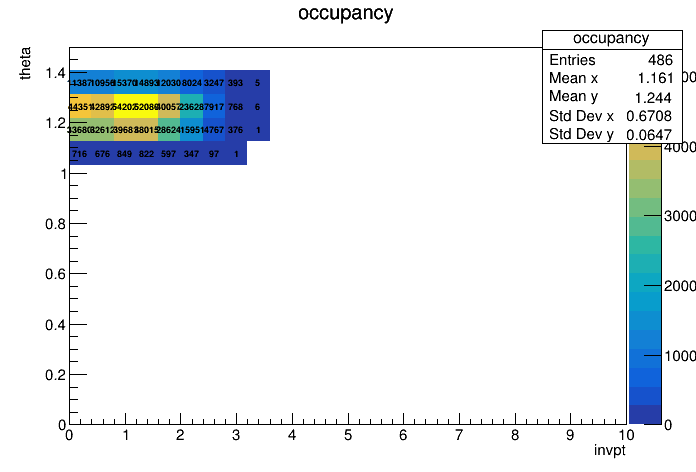Viewport: 696px width, 472px height.
Task: Click the histogram cell with value 3247
Action: [x=214, y=82]
